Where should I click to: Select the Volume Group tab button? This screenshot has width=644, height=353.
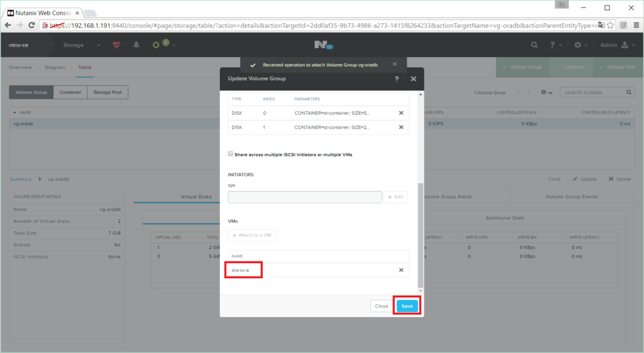pyautogui.click(x=31, y=92)
